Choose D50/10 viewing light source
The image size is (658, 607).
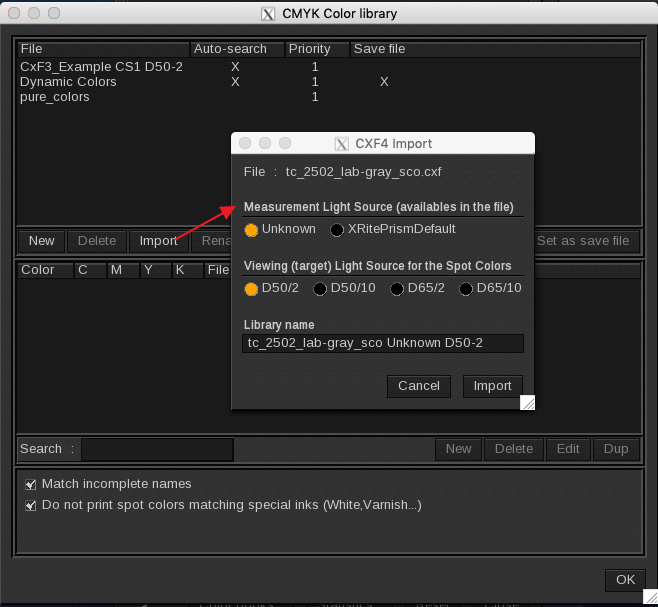pyautogui.click(x=320, y=289)
